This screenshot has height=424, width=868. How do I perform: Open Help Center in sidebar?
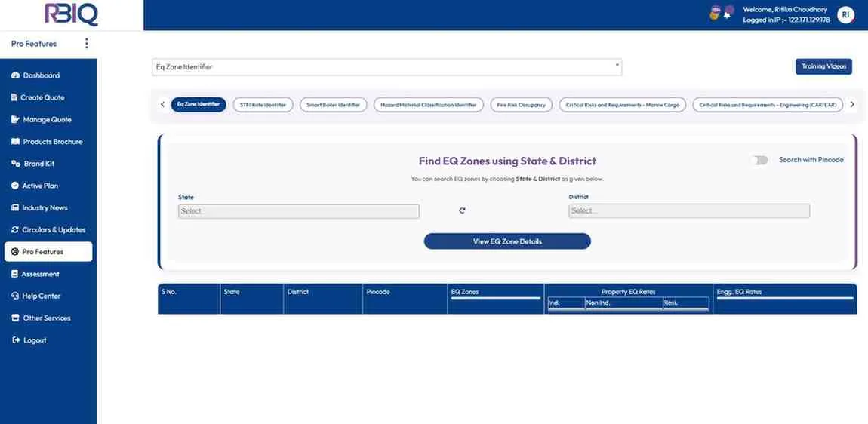click(x=41, y=296)
